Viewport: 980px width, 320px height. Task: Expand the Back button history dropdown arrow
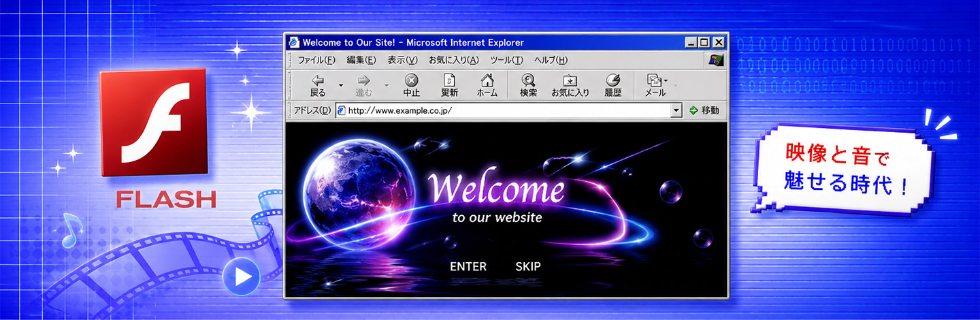340,85
